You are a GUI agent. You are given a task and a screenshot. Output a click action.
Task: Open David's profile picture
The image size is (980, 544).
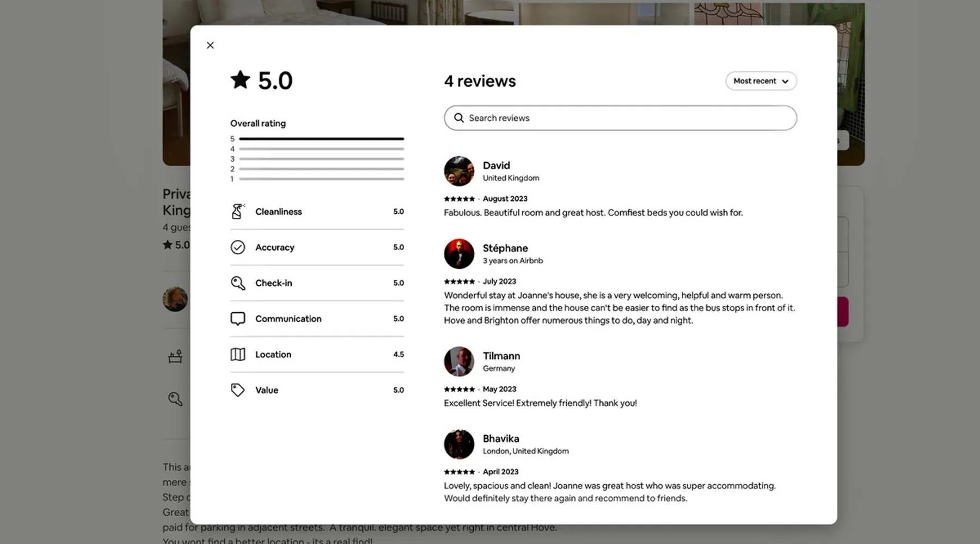tap(459, 171)
